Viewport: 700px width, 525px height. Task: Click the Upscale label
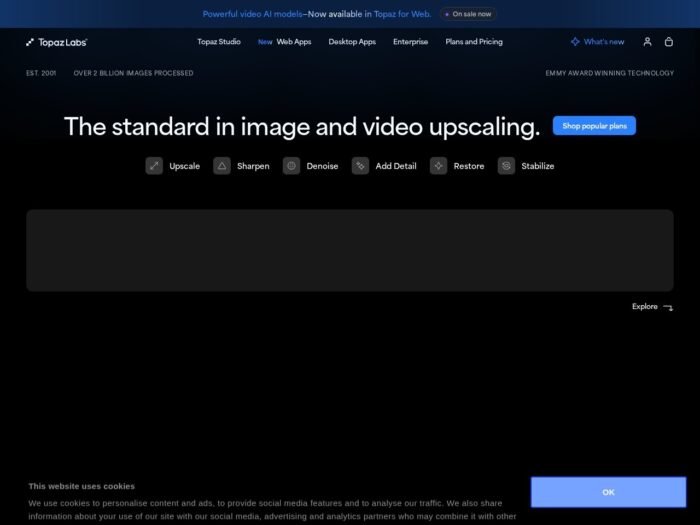184,166
